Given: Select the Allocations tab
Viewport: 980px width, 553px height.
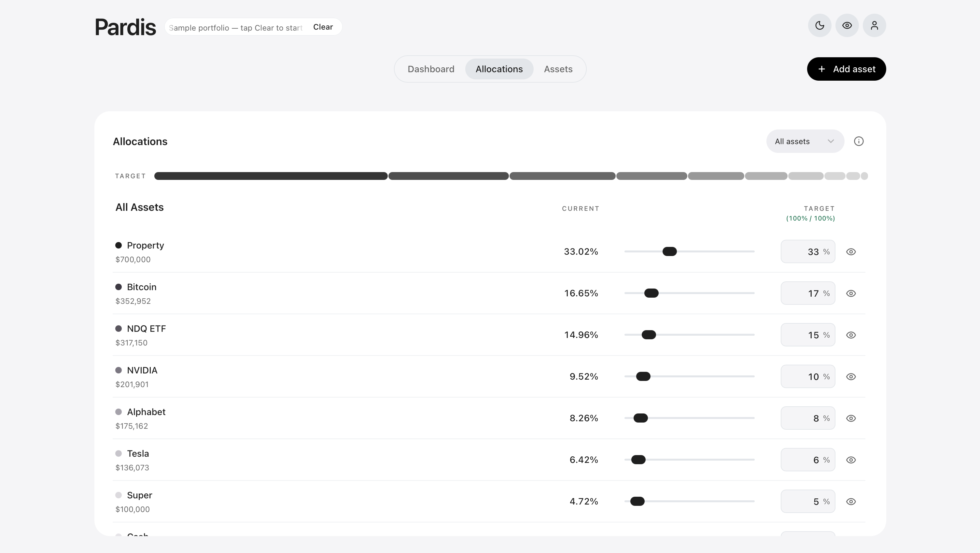Looking at the screenshot, I should pyautogui.click(x=499, y=69).
